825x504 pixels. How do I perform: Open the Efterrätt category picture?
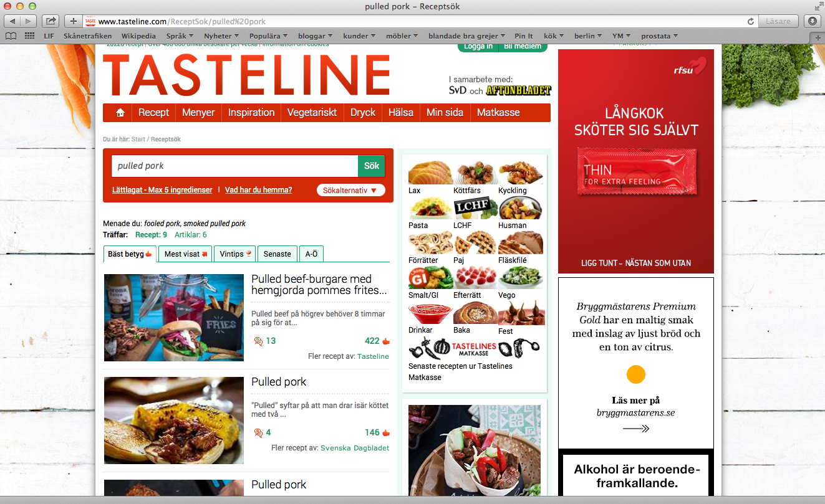point(476,277)
